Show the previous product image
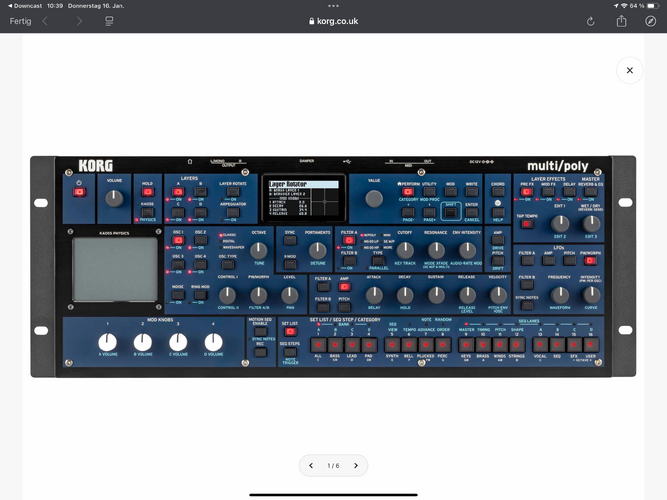This screenshot has height=500, width=667. tap(311, 465)
